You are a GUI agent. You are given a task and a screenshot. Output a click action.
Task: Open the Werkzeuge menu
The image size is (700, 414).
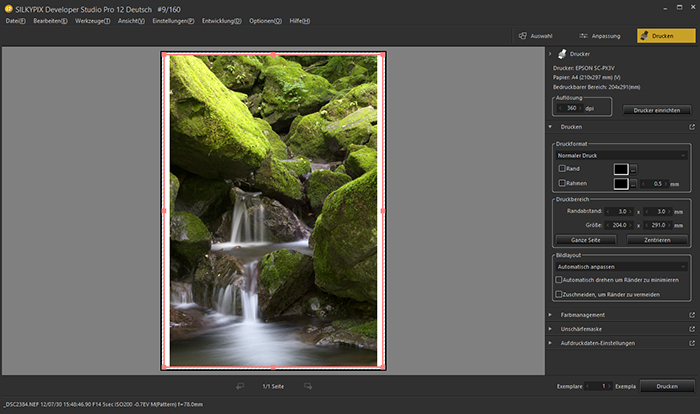(x=92, y=20)
